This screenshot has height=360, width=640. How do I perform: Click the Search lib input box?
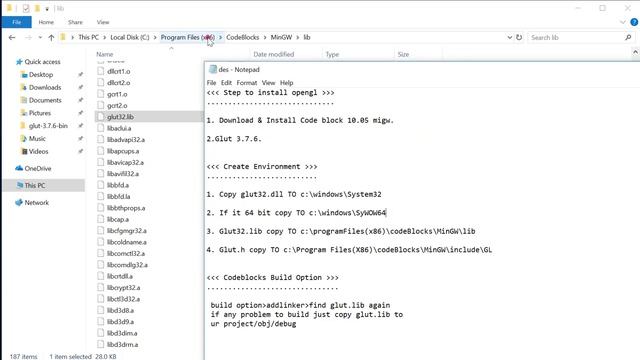[576, 37]
